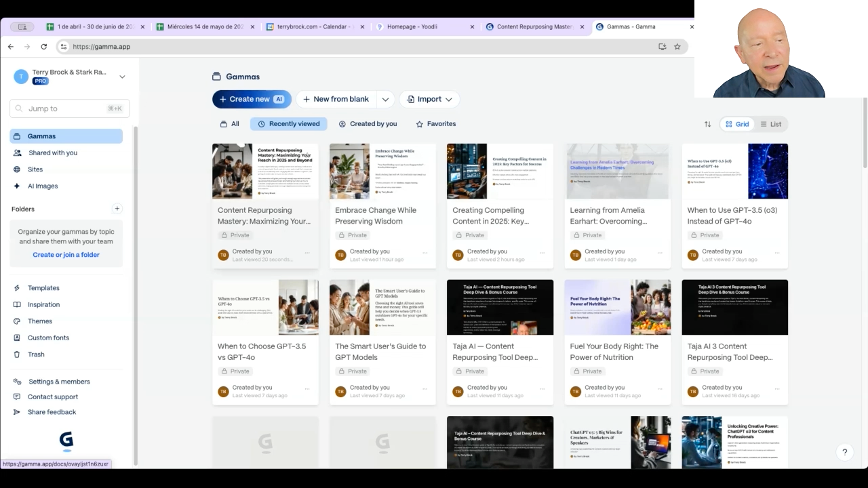Switch to Grid view
Screen dimensions: 868x488
737,124
